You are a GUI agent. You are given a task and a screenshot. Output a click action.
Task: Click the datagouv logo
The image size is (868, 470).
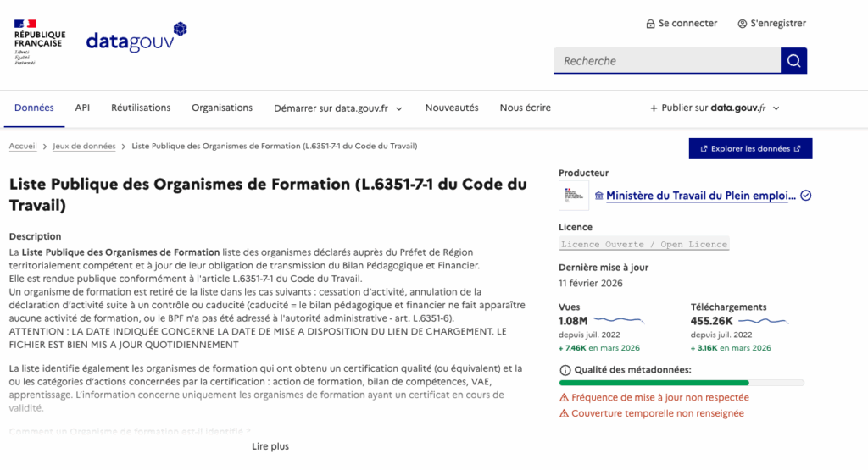136,39
